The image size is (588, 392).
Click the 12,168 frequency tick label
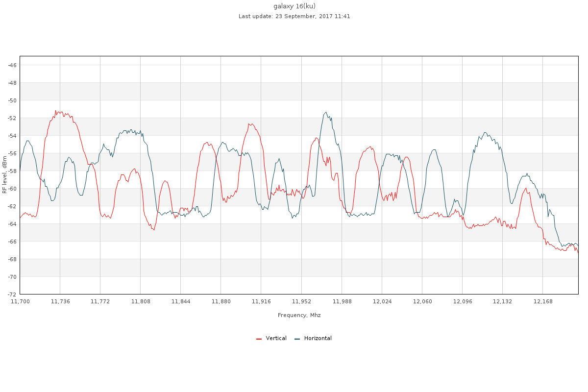pyautogui.click(x=542, y=301)
